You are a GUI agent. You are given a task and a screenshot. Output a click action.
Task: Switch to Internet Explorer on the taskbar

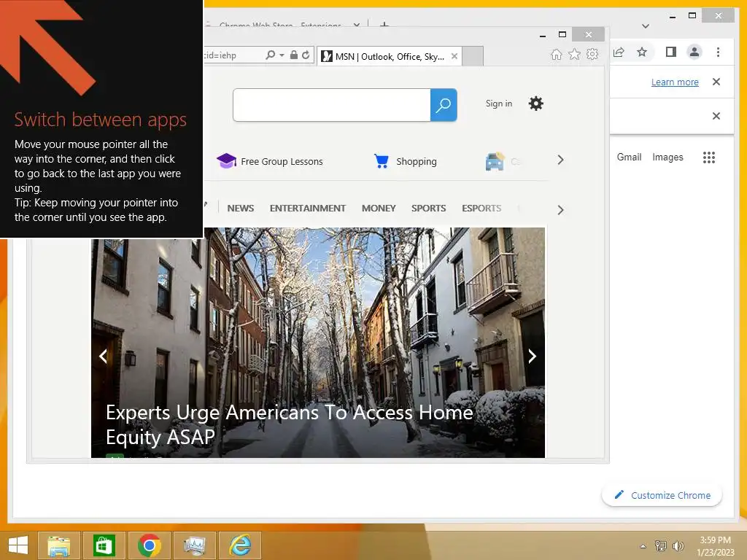(x=239, y=545)
